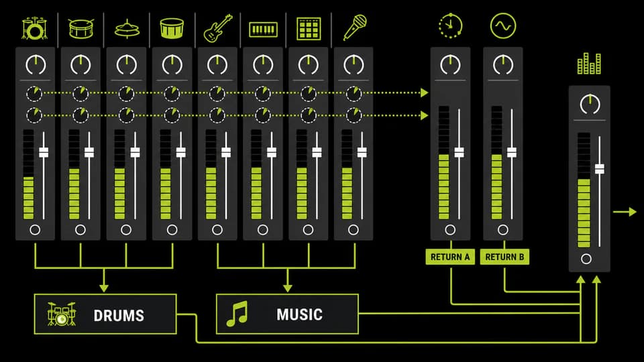The image size is (644, 362).
Task: Click the guitar channel upper send knob
Action: coord(217,94)
